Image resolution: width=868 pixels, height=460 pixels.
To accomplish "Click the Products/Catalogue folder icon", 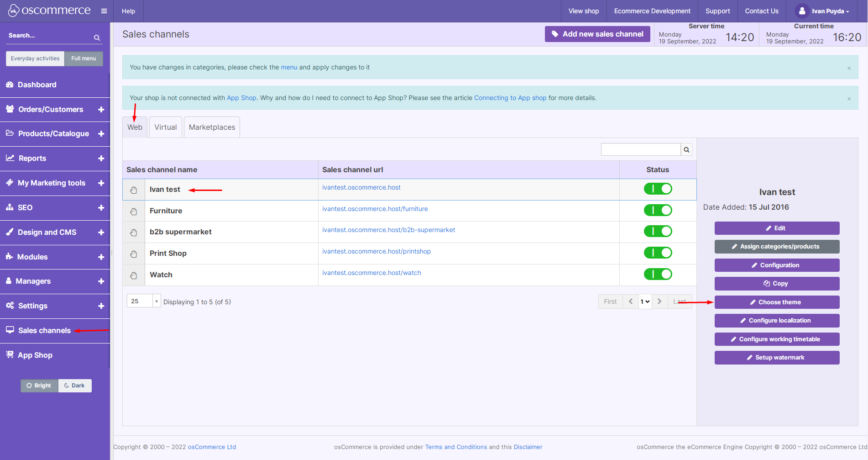I will pos(10,133).
